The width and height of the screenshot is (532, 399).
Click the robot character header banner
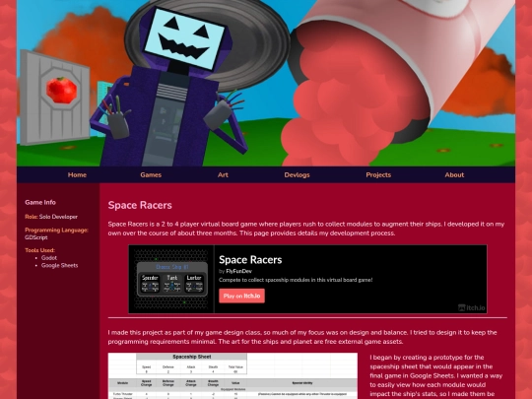(x=266, y=83)
